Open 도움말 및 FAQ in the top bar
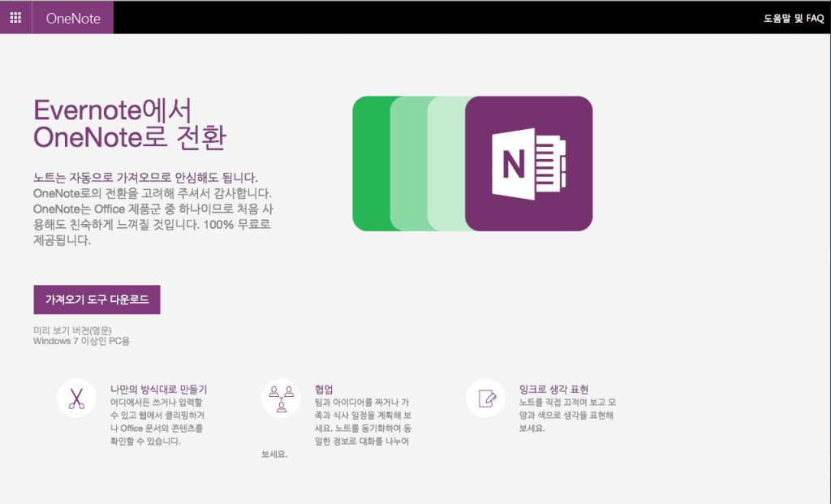 [x=794, y=16]
